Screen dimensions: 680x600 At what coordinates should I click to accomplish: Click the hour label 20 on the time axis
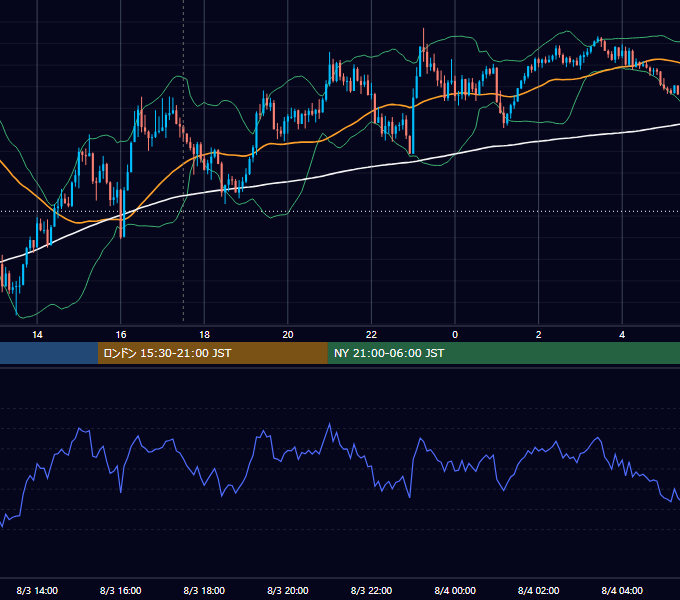tap(288, 335)
